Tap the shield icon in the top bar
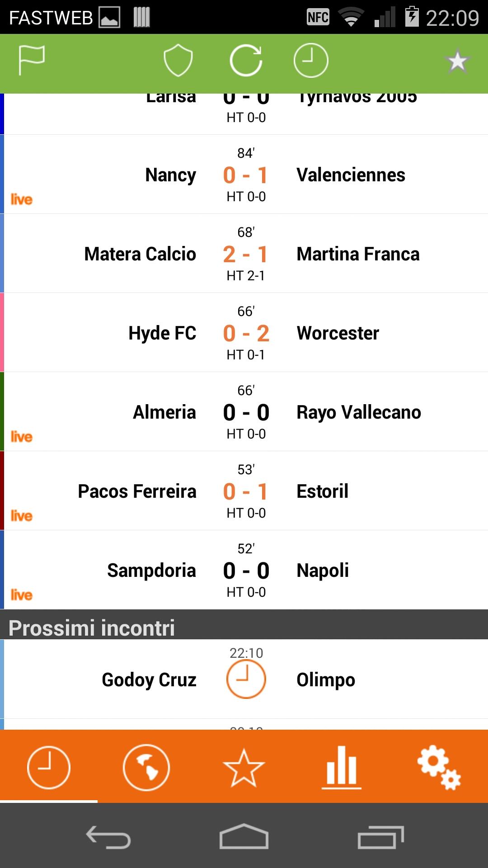The image size is (488, 868). coord(178,60)
